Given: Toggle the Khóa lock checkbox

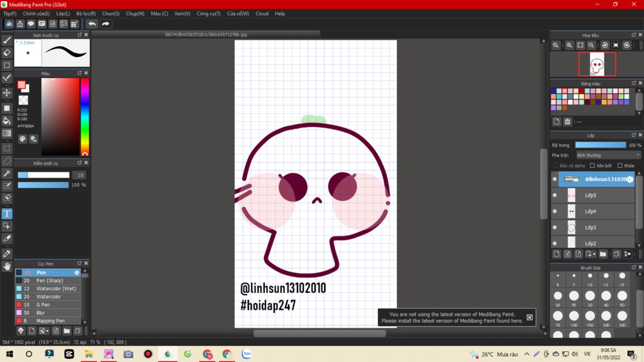Looking at the screenshot, I should pyautogui.click(x=620, y=166).
